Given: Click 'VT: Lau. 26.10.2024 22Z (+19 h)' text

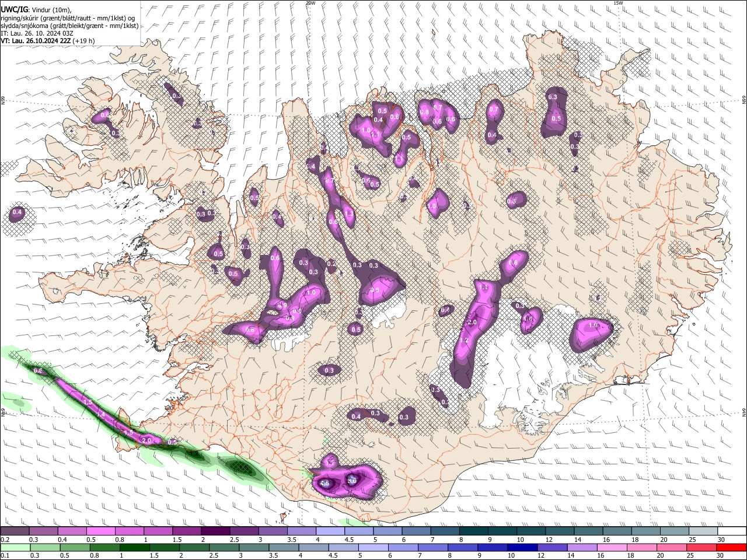Looking at the screenshot, I should tap(48, 41).
